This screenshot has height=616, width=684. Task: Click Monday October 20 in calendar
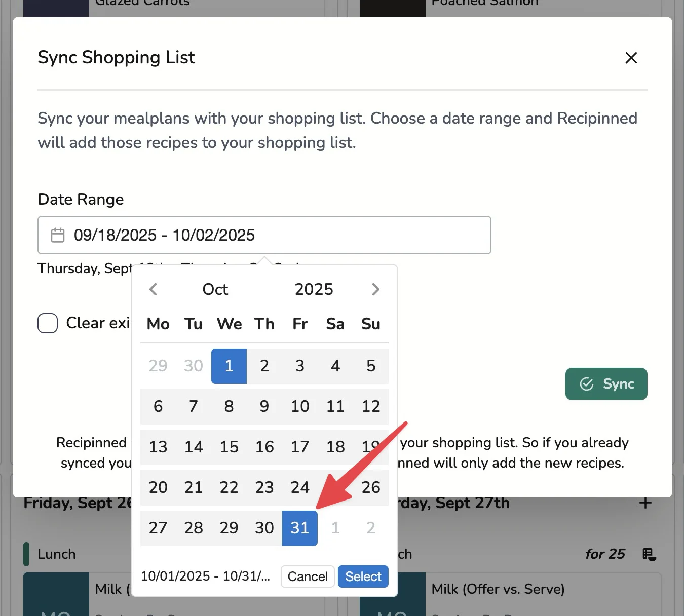click(158, 487)
